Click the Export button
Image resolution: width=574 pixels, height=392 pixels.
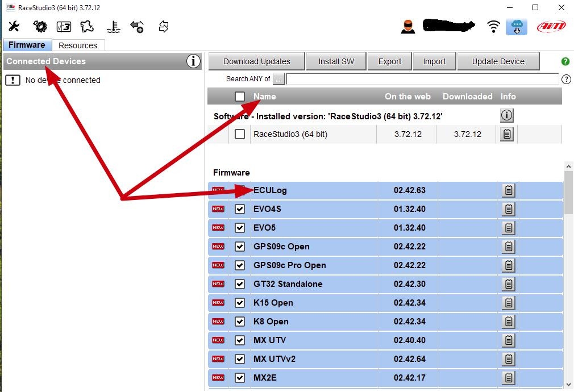[x=389, y=61]
